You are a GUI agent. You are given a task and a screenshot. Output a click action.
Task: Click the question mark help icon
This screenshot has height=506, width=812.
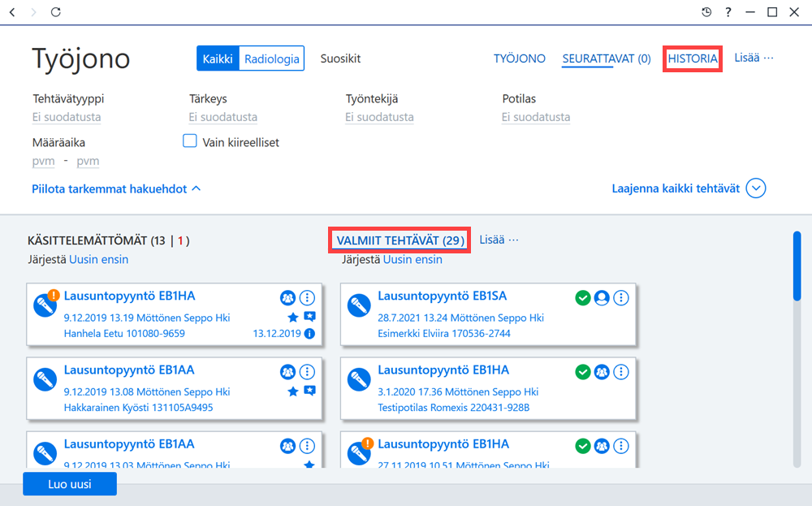point(728,12)
